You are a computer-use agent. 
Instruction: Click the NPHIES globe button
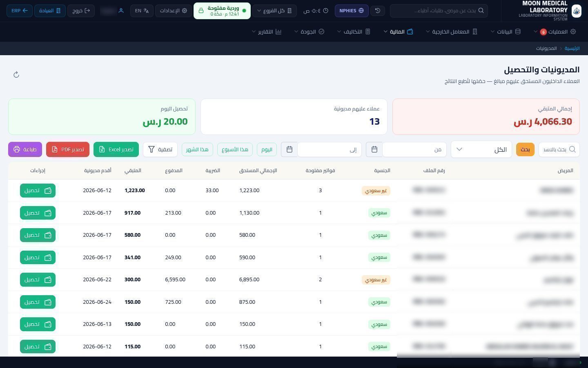point(352,11)
